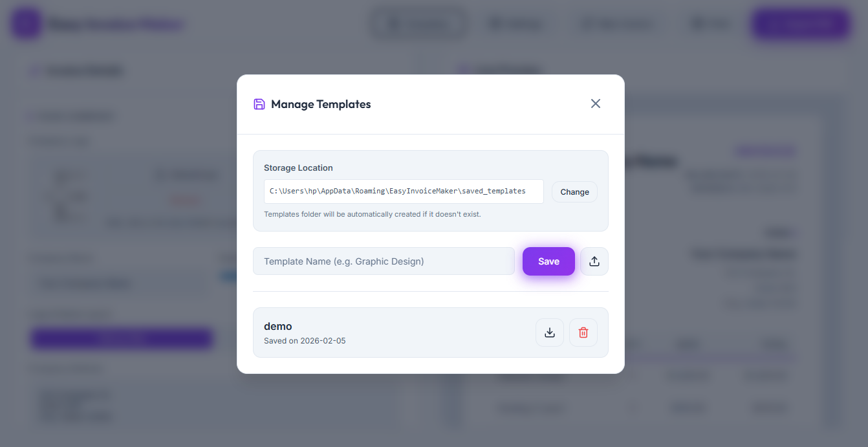
Task: Click the wide purple button in left panel
Action: click(x=122, y=338)
